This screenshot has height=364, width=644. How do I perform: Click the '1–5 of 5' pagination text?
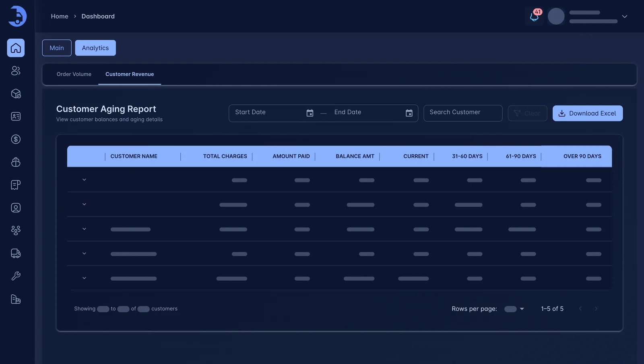[x=552, y=309]
